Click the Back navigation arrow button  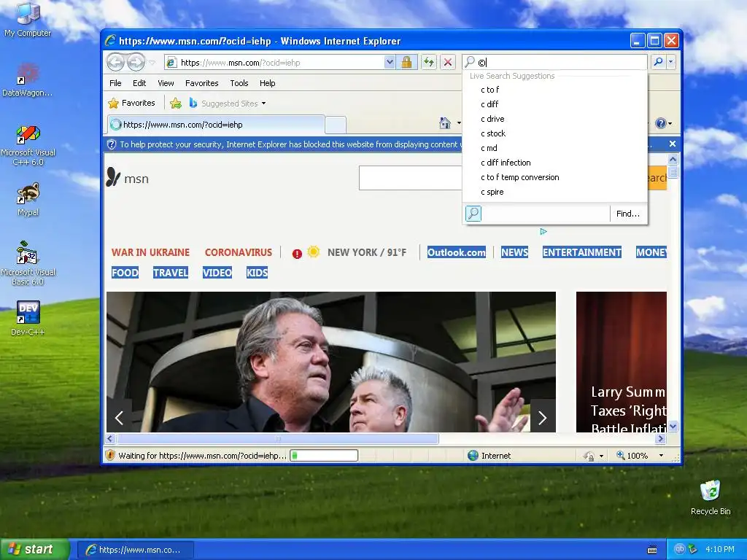115,62
